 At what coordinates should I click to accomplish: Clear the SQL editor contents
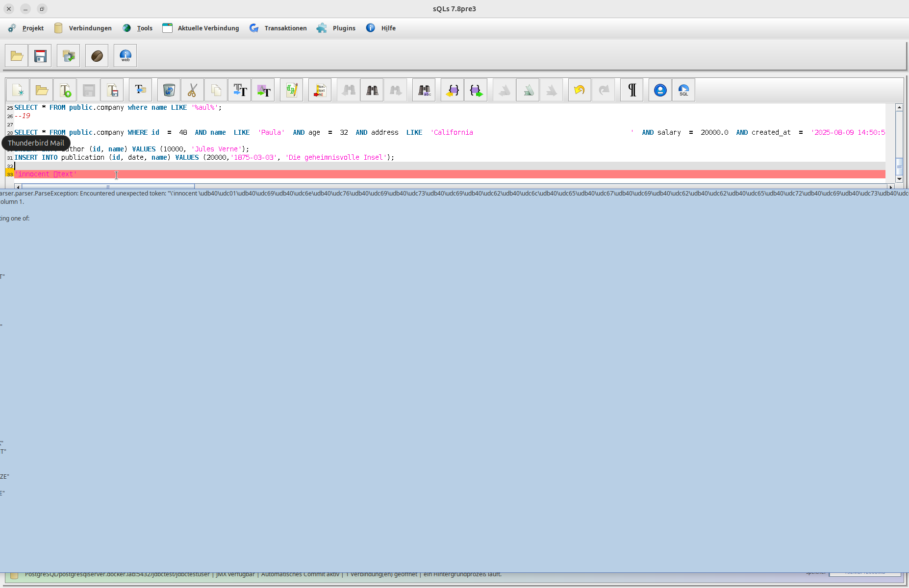tap(168, 90)
